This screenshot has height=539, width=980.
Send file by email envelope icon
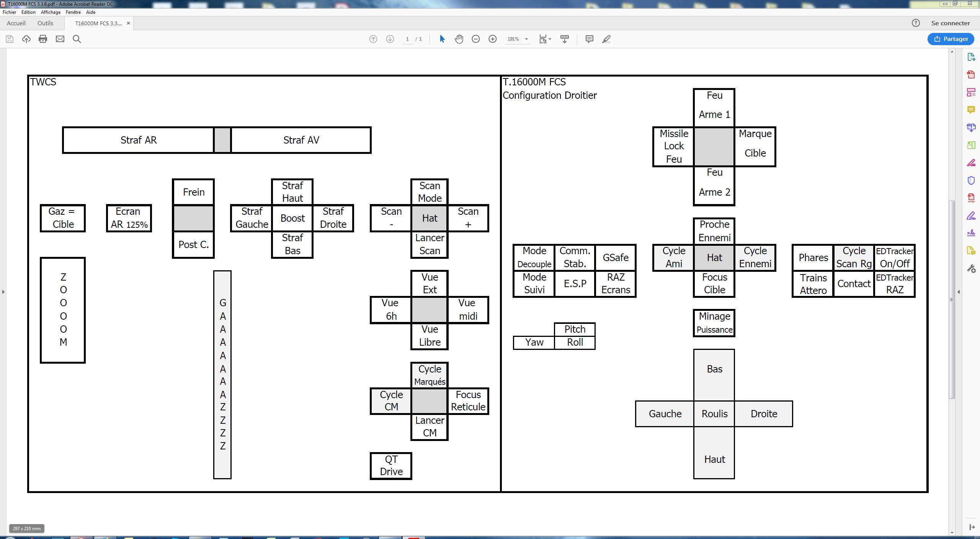click(x=60, y=39)
